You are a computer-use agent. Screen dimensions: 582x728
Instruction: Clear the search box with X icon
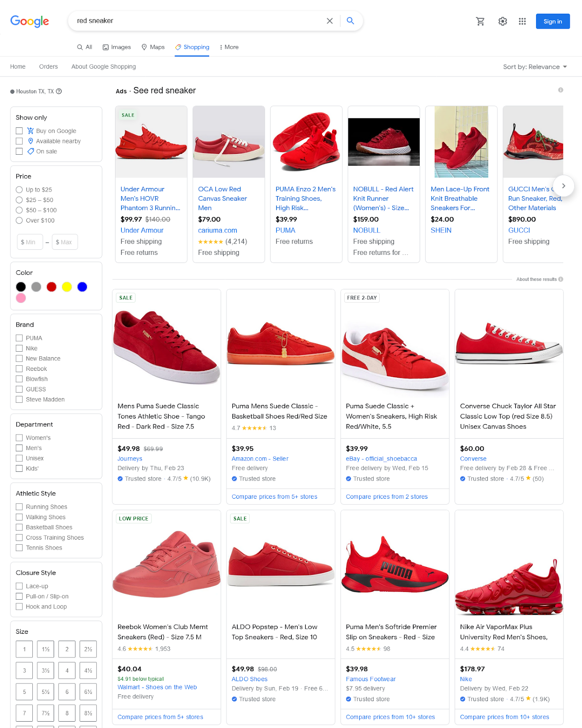330,21
